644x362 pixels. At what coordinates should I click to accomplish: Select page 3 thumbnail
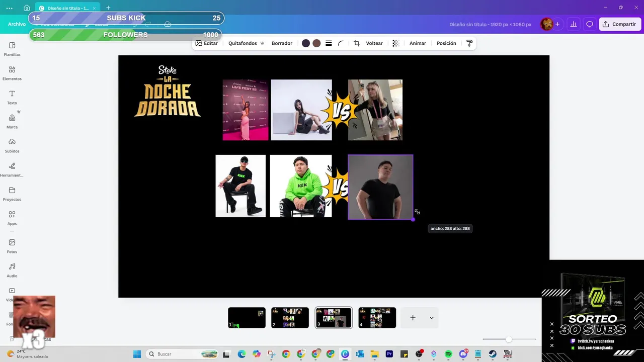pyautogui.click(x=334, y=318)
